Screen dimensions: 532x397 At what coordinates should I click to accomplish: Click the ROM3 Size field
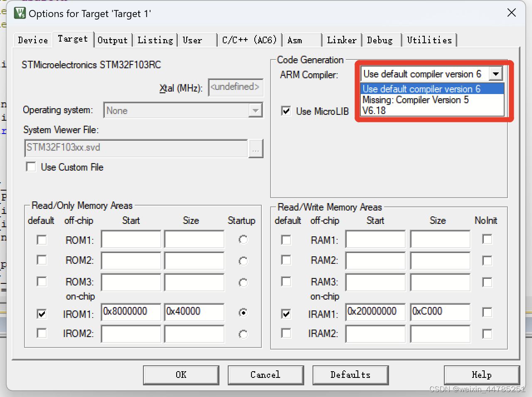click(x=194, y=282)
